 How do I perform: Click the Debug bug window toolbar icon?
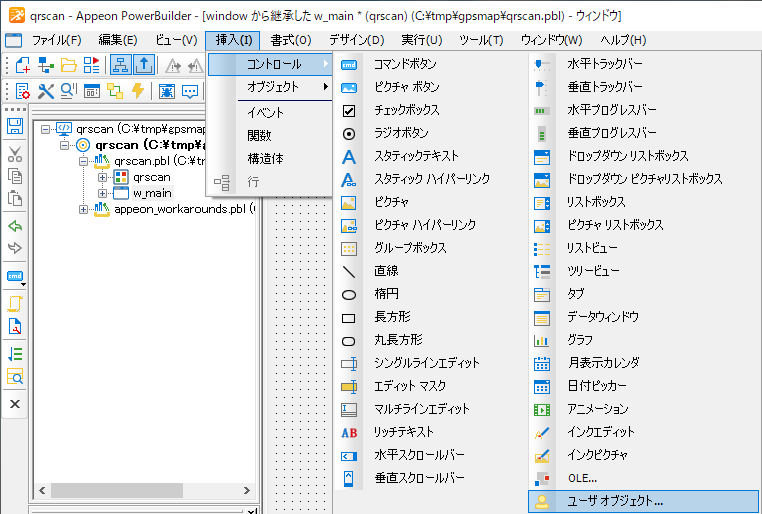coord(167,91)
